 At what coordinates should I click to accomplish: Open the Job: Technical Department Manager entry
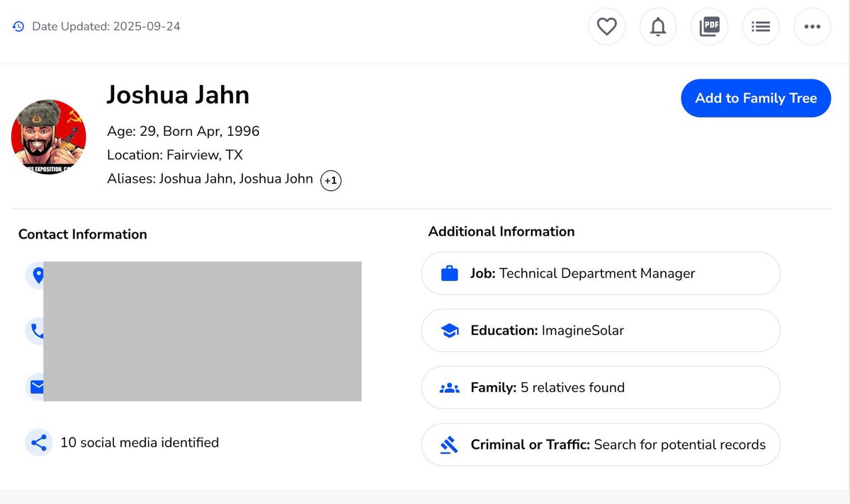pyautogui.click(x=600, y=273)
